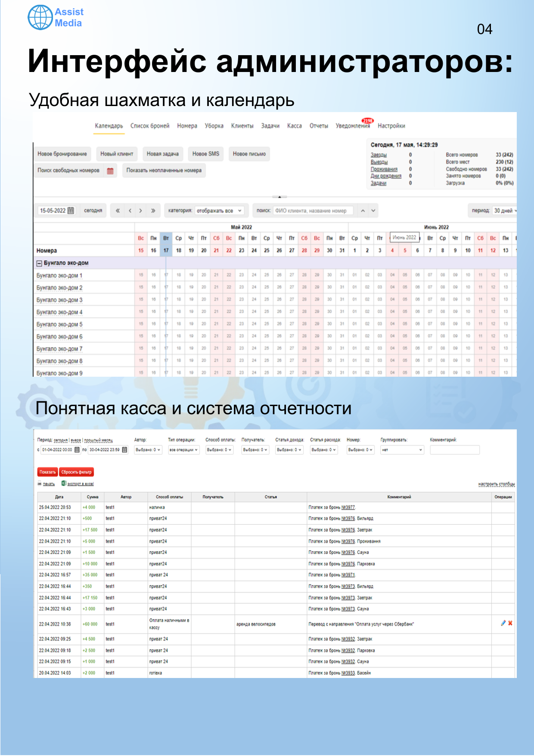Open calendar icon for start date 01-04-2022
The width and height of the screenshot is (534, 756).
pos(77,450)
